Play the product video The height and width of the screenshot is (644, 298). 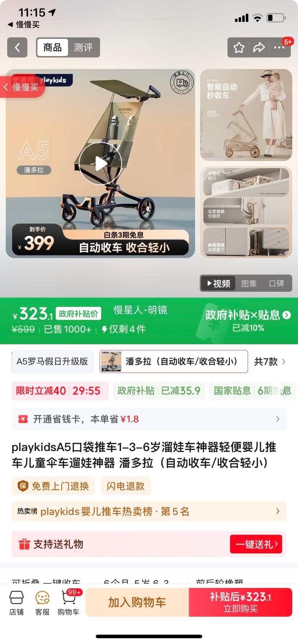pos(100,164)
